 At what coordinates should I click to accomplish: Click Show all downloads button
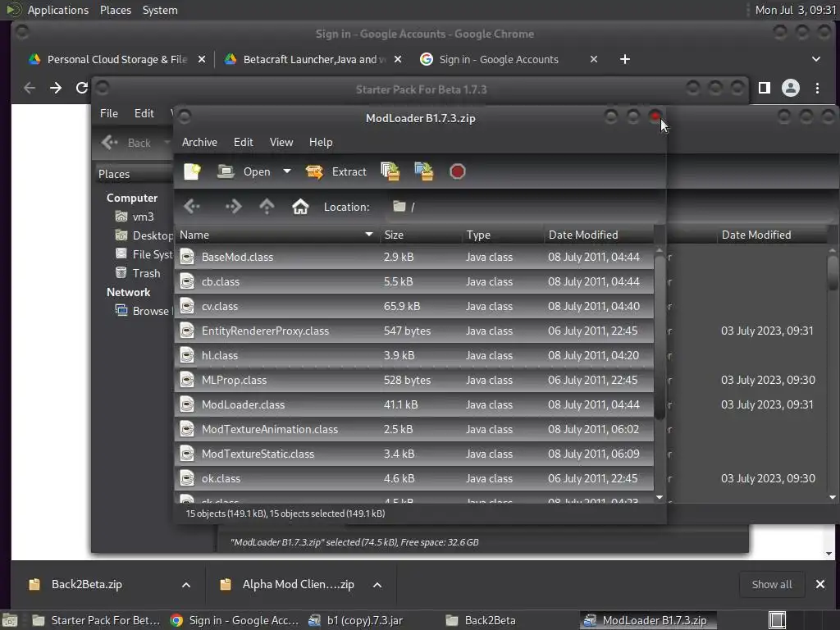(x=772, y=584)
